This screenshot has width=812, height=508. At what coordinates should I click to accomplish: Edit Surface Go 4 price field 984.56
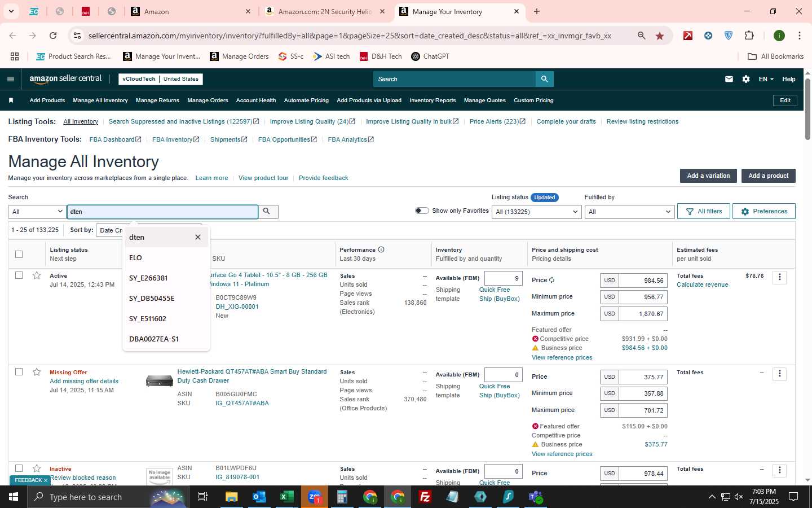coord(643,281)
